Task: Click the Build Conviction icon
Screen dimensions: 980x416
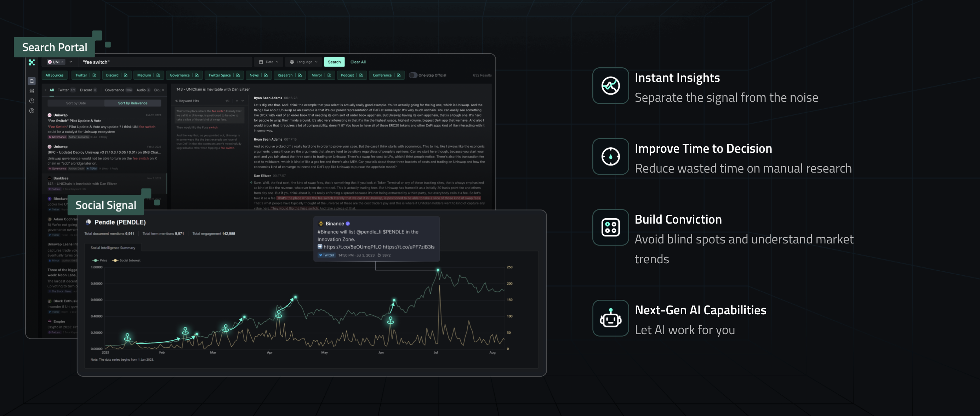Action: tap(610, 227)
